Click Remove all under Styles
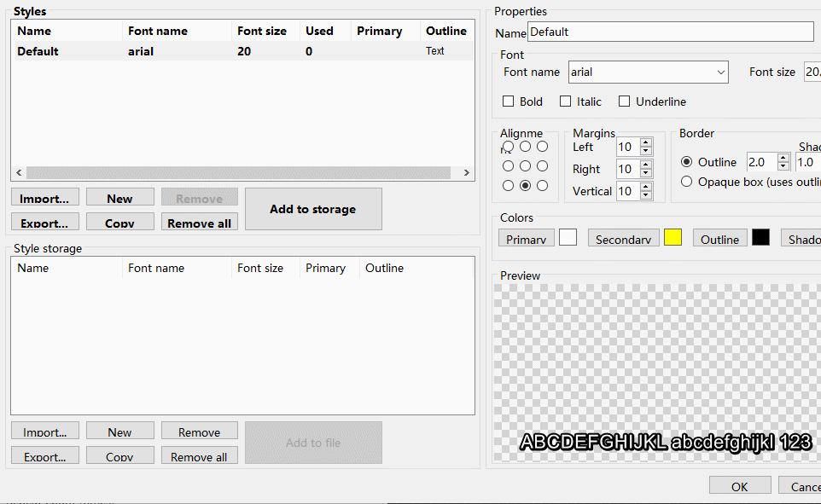This screenshot has width=821, height=504. 199,222
